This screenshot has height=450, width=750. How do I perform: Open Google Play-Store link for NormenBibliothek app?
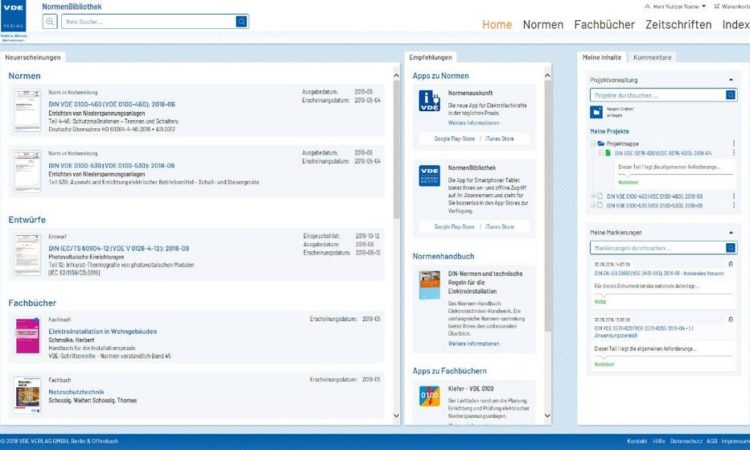(x=454, y=227)
